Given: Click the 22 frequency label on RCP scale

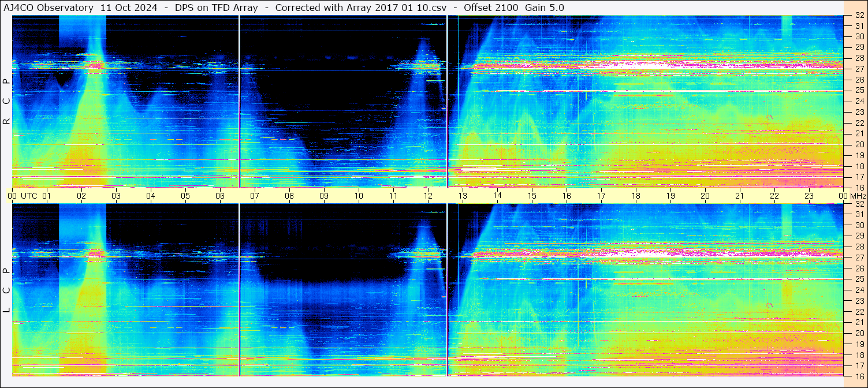Looking at the screenshot, I should pos(859,123).
